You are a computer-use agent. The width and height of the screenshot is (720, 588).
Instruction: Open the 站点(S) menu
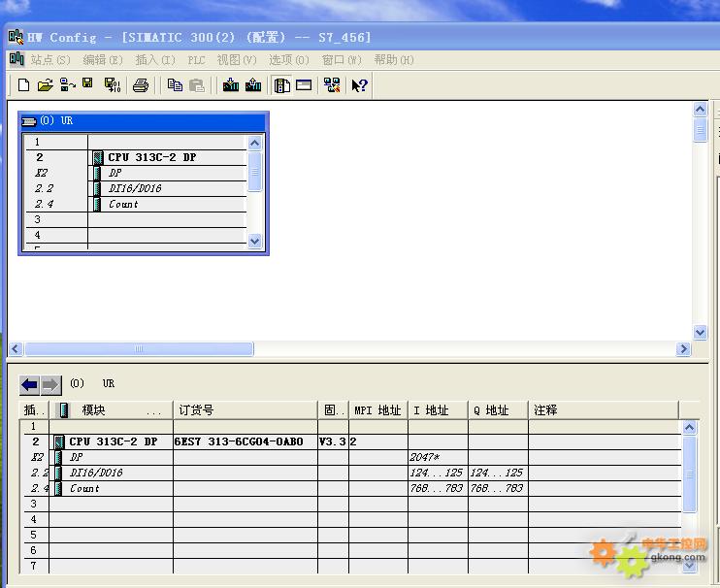coord(50,59)
